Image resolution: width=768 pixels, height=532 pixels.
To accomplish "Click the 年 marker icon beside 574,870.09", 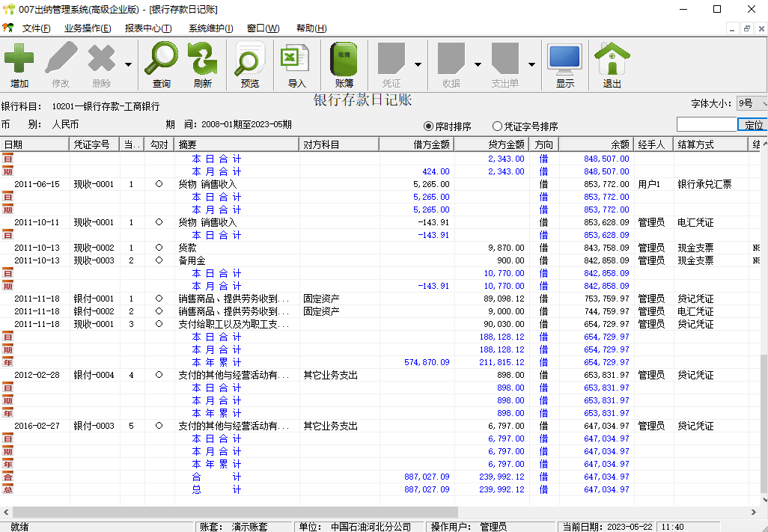I will [x=7, y=362].
